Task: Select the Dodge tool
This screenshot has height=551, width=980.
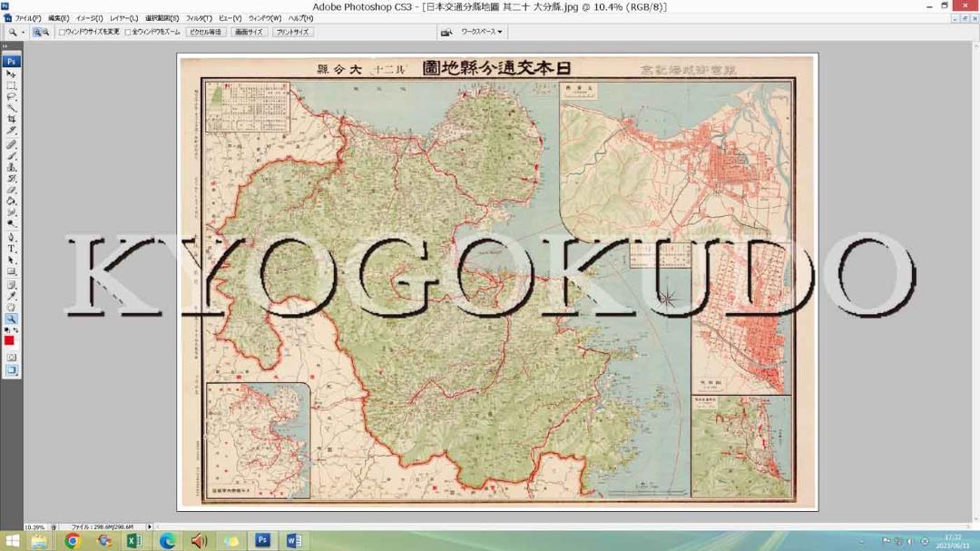Action: coord(11,223)
